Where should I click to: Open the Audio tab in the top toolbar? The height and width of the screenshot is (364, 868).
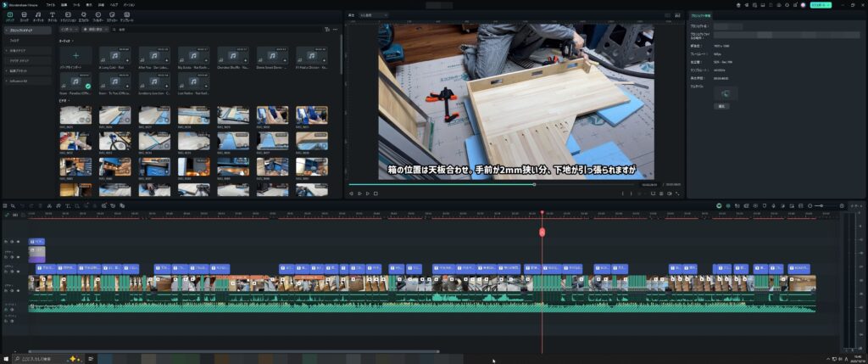[38, 15]
